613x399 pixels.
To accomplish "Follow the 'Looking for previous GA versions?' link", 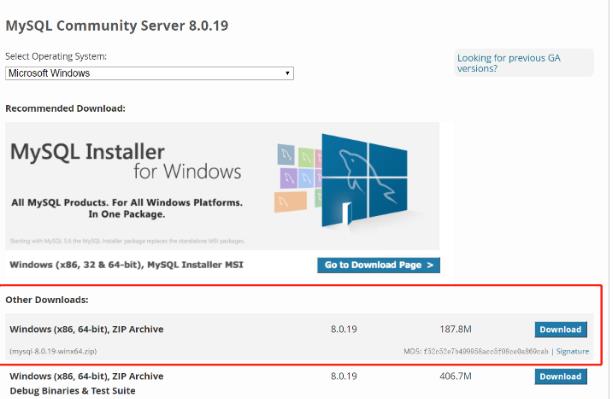I will coord(509,63).
